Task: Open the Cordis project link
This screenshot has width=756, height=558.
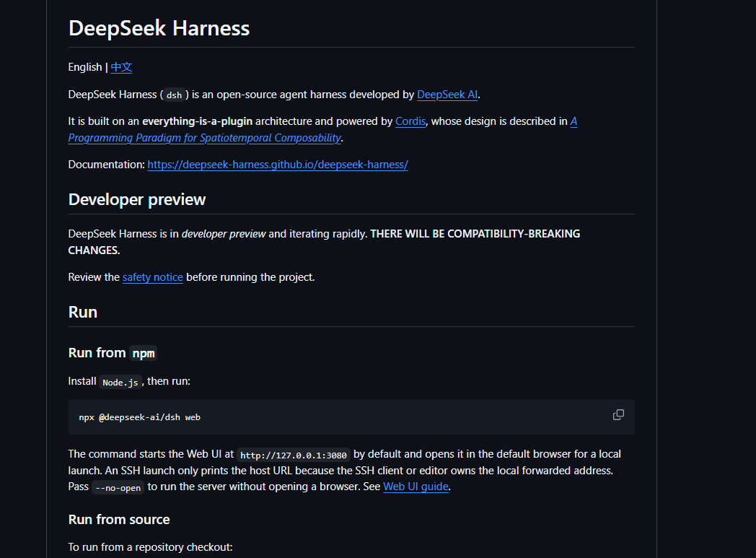Action: [410, 121]
